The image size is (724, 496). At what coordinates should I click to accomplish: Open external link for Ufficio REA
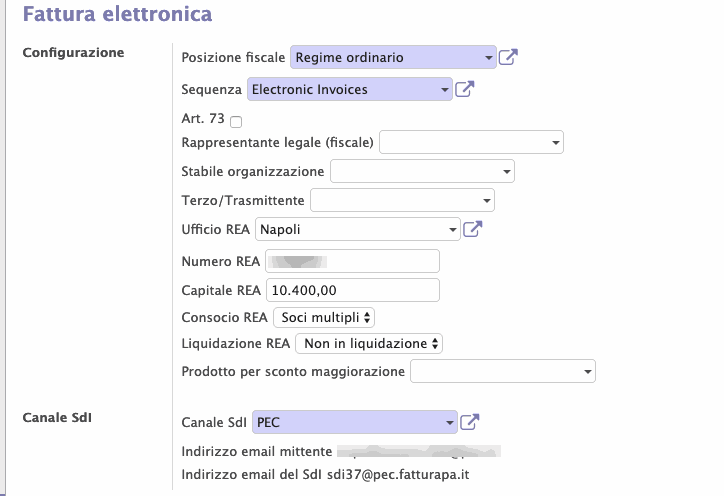(x=472, y=230)
